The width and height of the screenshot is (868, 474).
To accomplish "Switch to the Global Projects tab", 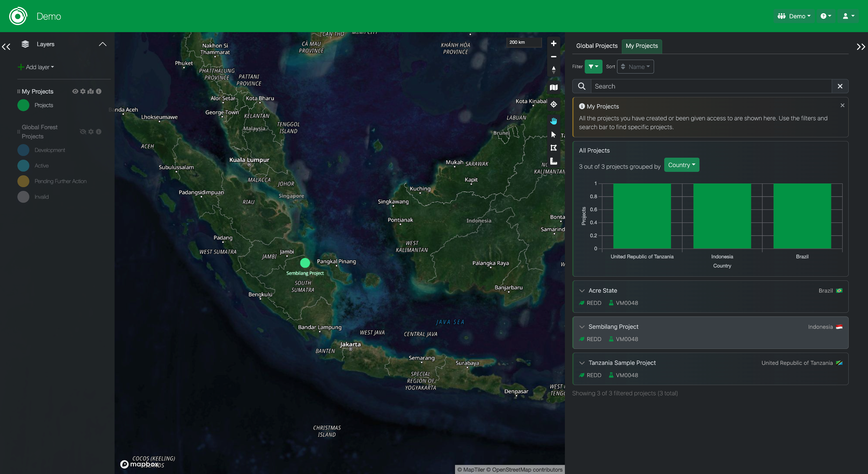I will [596, 46].
